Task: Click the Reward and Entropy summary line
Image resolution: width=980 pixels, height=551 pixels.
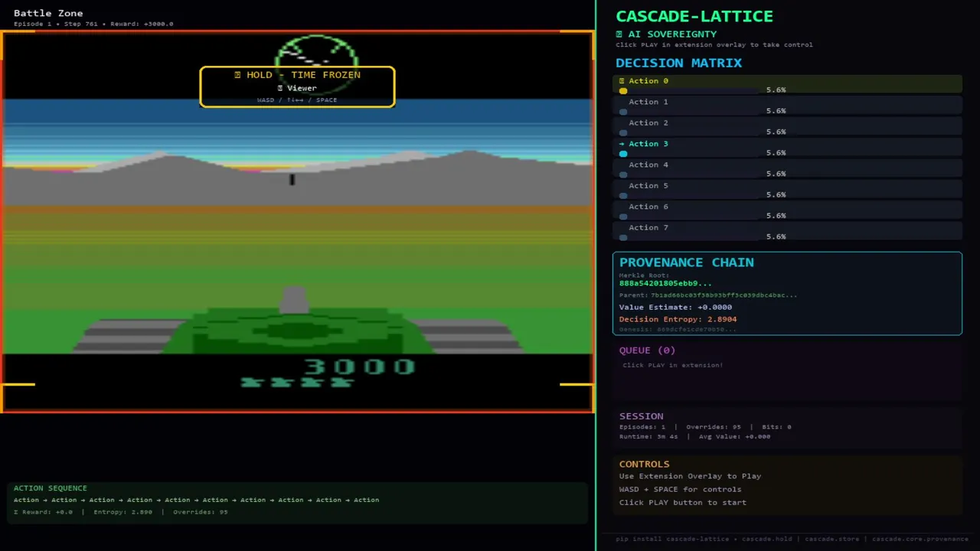Action: (121, 512)
